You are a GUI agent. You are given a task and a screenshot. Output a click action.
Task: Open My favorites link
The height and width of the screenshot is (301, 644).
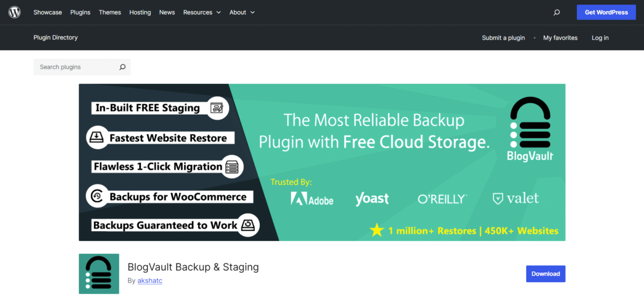point(560,38)
